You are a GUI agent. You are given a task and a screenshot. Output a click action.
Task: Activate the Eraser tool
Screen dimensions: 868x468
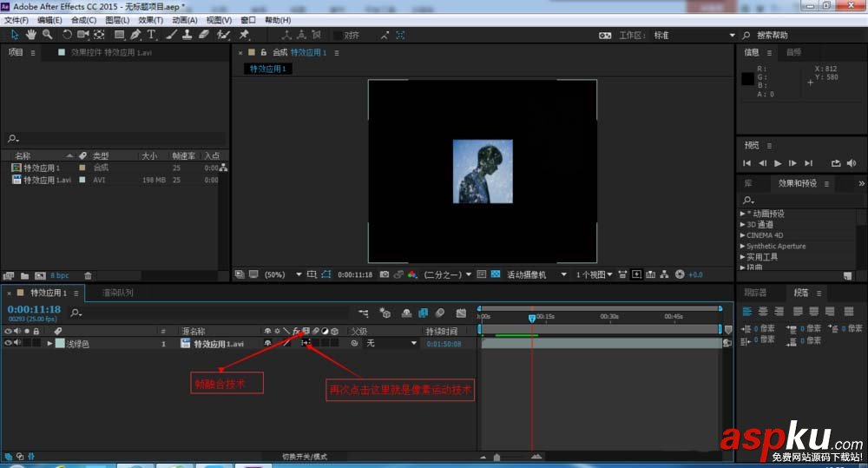pyautogui.click(x=204, y=35)
